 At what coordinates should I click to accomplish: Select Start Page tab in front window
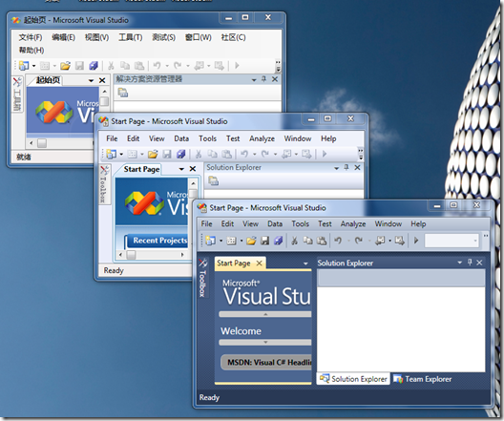[x=234, y=263]
